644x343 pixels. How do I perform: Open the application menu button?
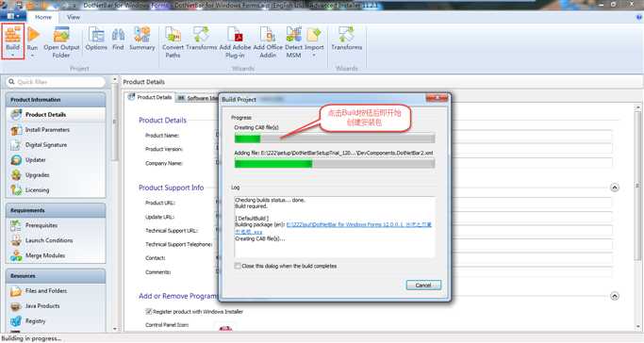coord(13,16)
